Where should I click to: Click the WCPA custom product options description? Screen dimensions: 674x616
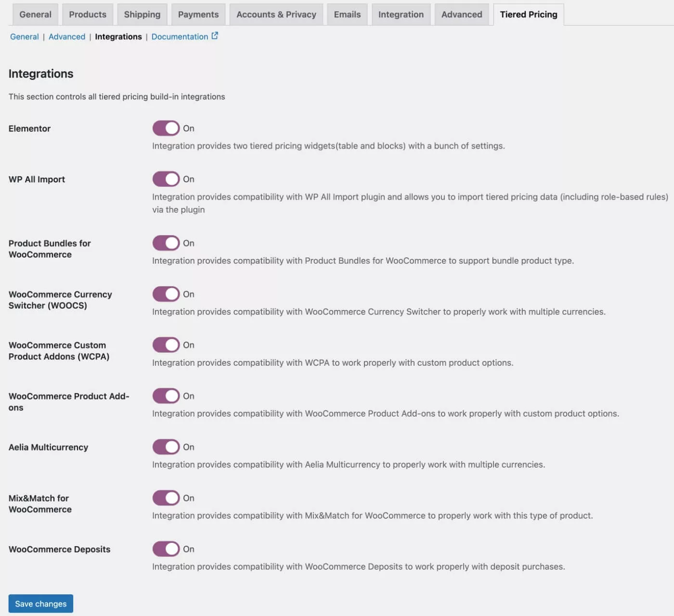point(333,362)
